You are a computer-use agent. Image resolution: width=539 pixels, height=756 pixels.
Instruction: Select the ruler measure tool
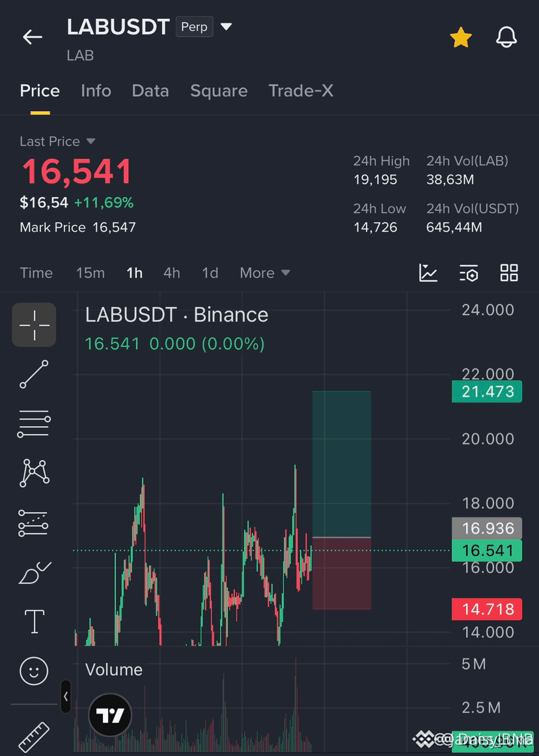click(x=34, y=737)
